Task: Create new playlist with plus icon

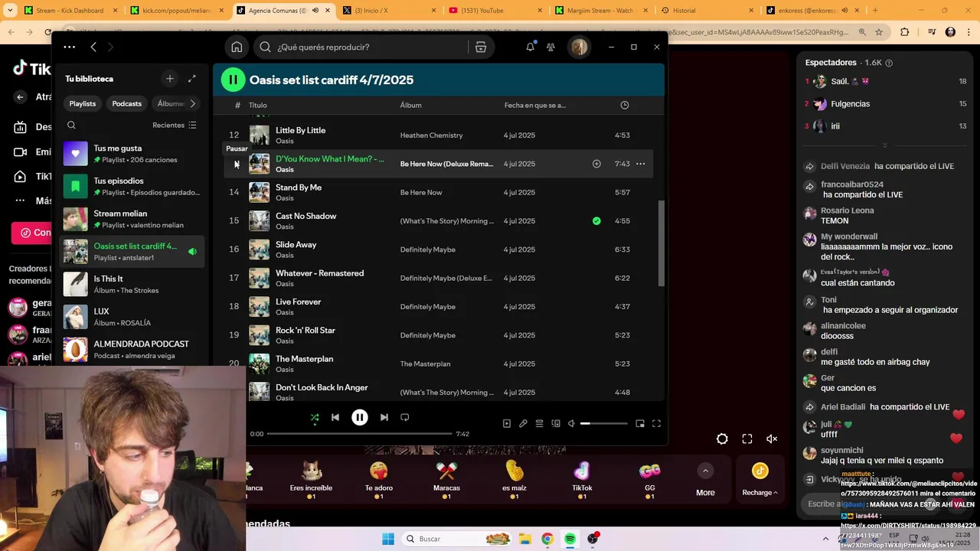Action: 170,79
